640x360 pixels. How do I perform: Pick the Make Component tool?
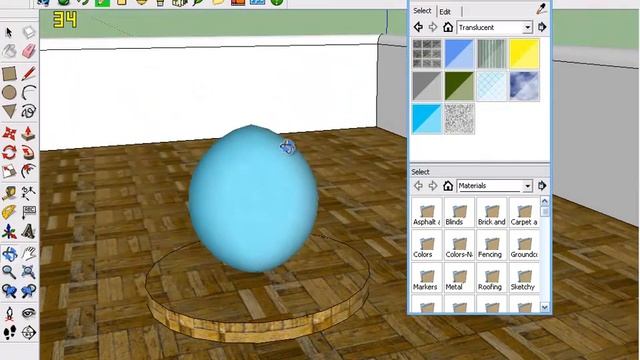(x=28, y=32)
